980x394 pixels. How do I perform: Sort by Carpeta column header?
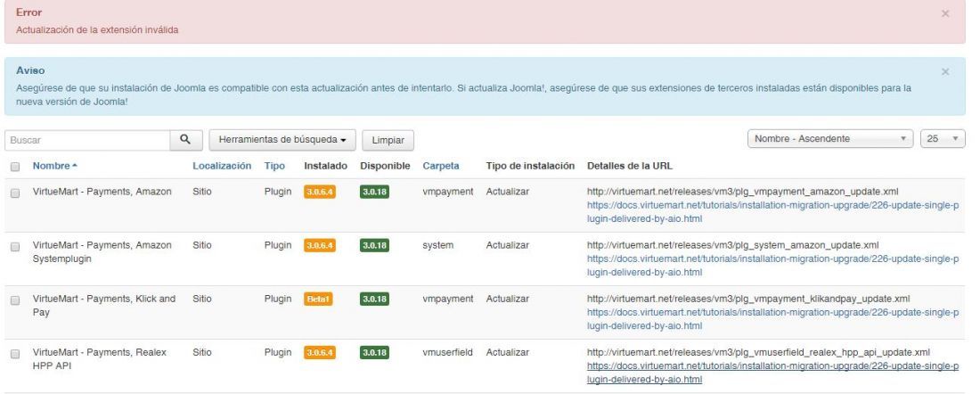(441, 166)
